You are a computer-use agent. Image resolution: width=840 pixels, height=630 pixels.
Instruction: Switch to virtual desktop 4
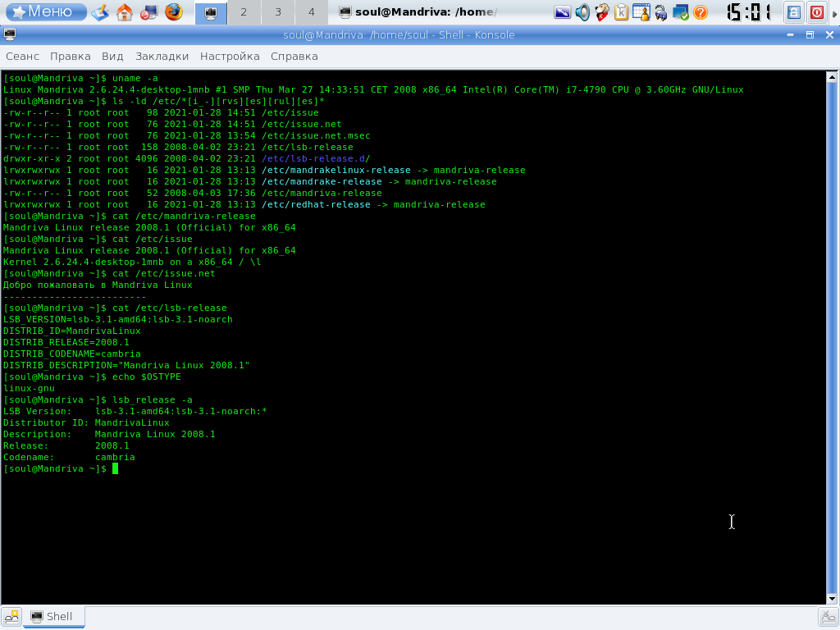pos(311,12)
